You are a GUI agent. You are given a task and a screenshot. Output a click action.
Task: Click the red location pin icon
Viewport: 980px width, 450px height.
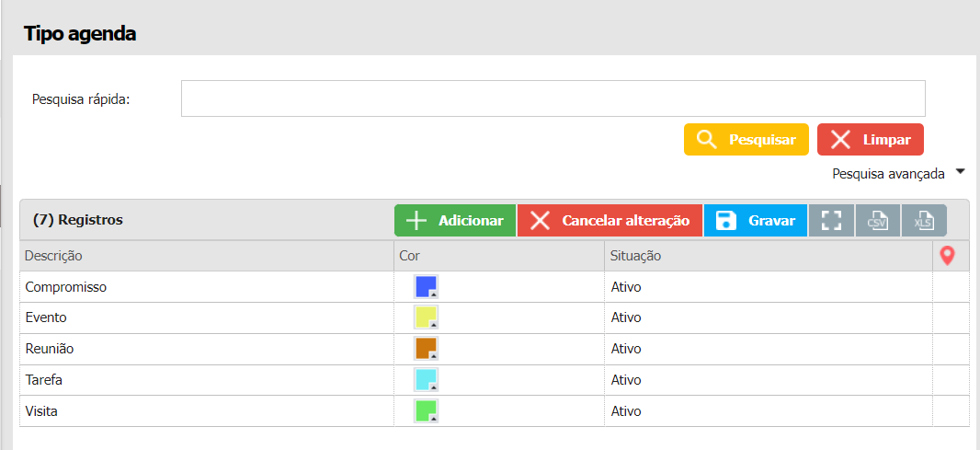pyautogui.click(x=947, y=256)
